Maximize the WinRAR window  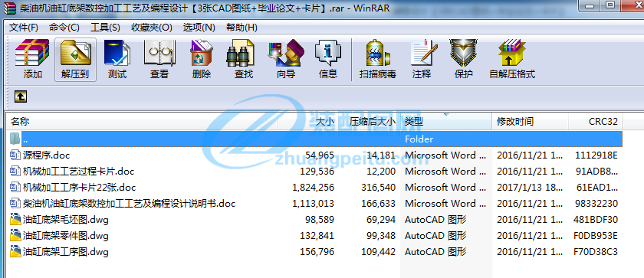coord(610,5)
